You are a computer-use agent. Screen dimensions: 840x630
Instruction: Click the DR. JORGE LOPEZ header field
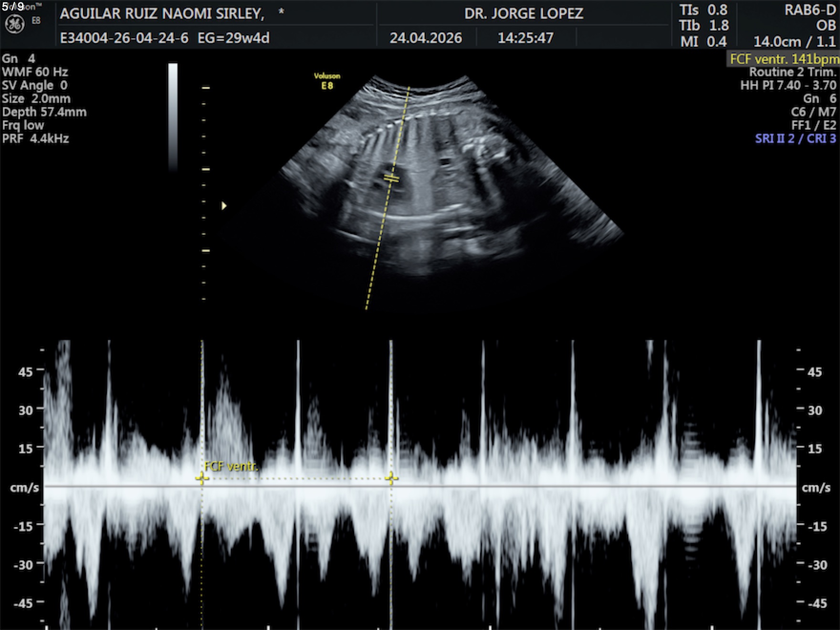pyautogui.click(x=524, y=13)
